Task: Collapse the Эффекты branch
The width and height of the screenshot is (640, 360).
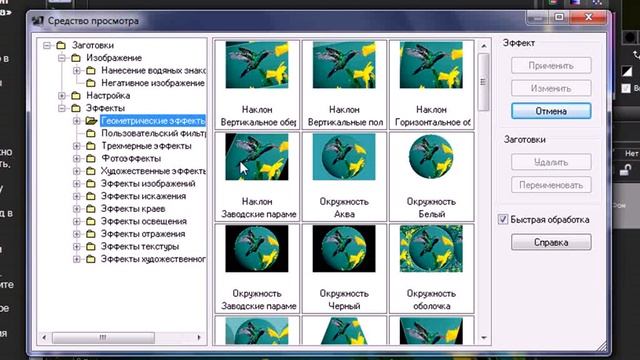Action: (62, 108)
